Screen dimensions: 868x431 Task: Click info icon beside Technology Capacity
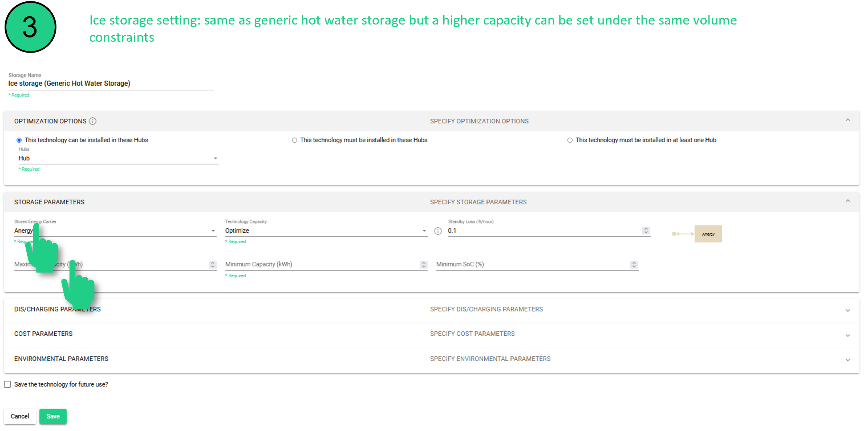438,231
